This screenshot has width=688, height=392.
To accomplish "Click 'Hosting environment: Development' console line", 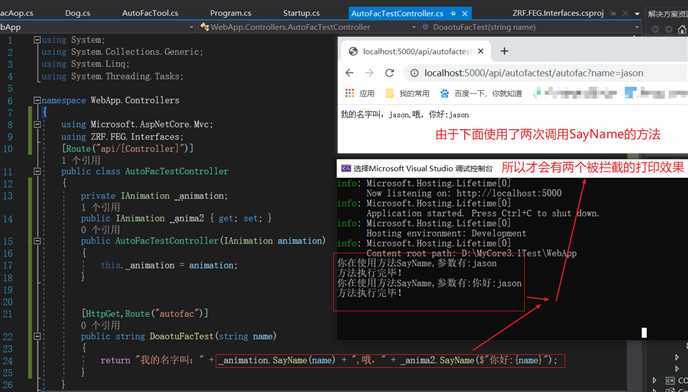I will tap(446, 233).
